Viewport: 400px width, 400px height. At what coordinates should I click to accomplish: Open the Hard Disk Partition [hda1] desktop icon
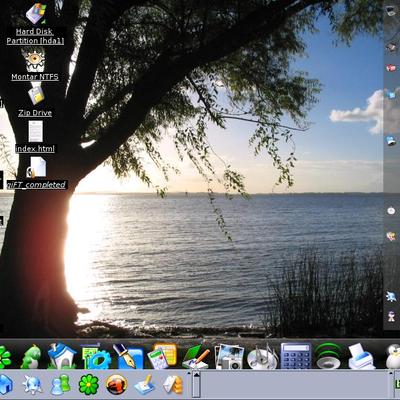click(x=36, y=13)
